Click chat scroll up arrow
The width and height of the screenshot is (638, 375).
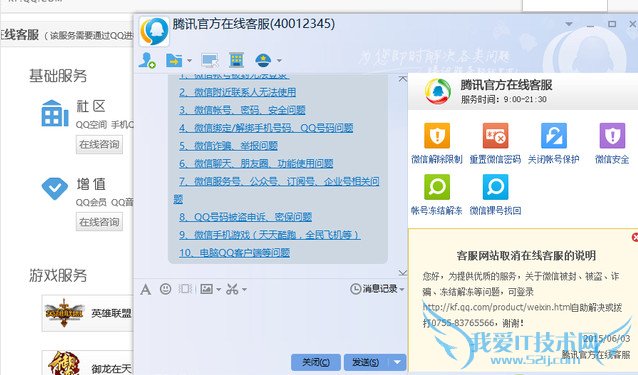coord(402,78)
